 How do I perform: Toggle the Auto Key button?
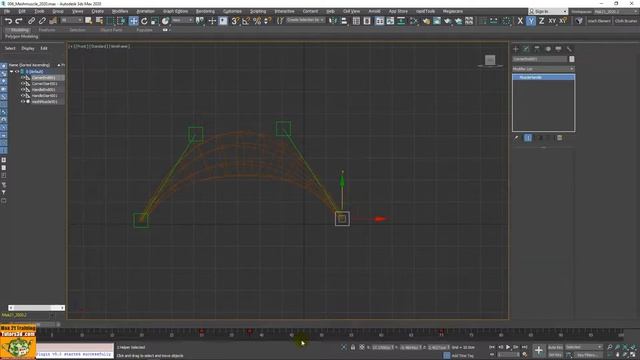pyautogui.click(x=555, y=347)
